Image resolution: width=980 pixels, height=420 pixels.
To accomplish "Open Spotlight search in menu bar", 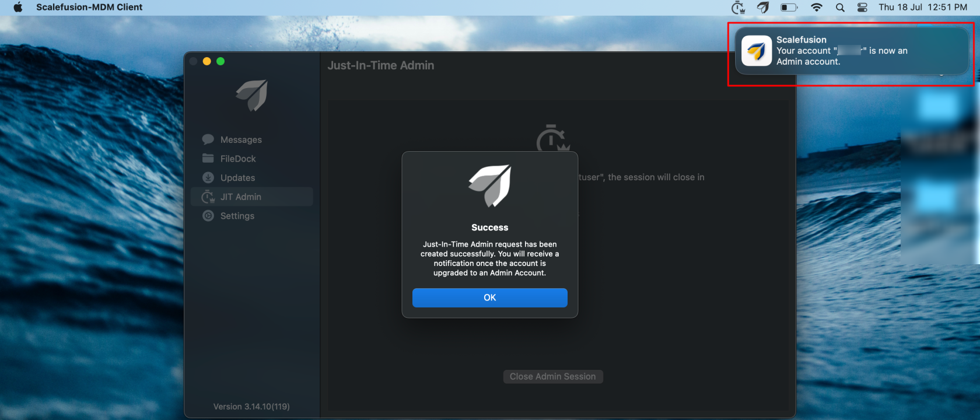I will pos(840,8).
